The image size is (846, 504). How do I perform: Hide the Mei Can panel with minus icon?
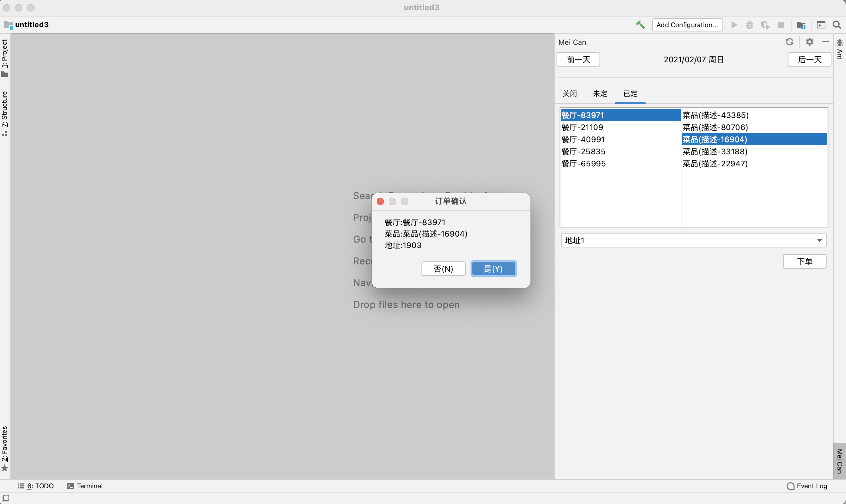(x=825, y=42)
